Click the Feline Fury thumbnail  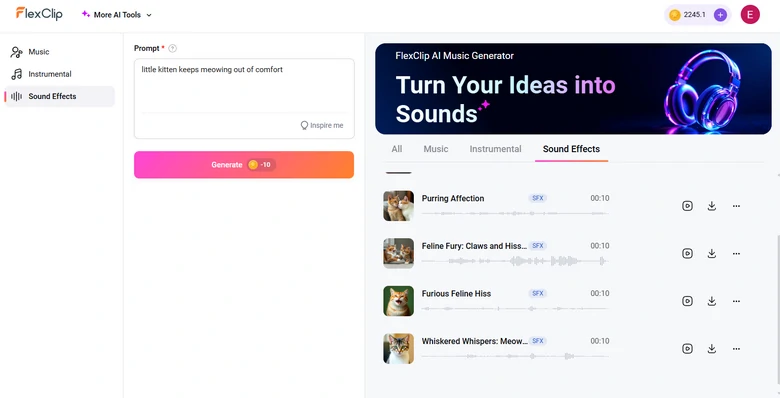pos(398,254)
